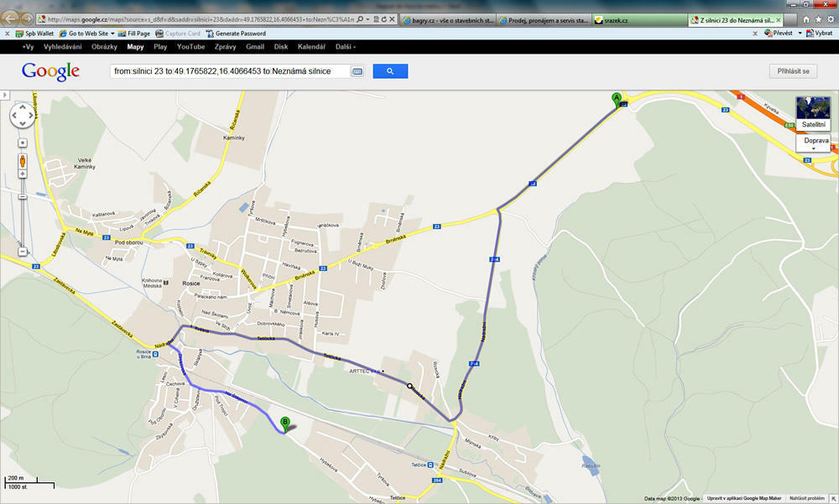The width and height of the screenshot is (839, 504).
Task: Open Upravit v aplikaci Google Map Maker link
Action: click(744, 498)
